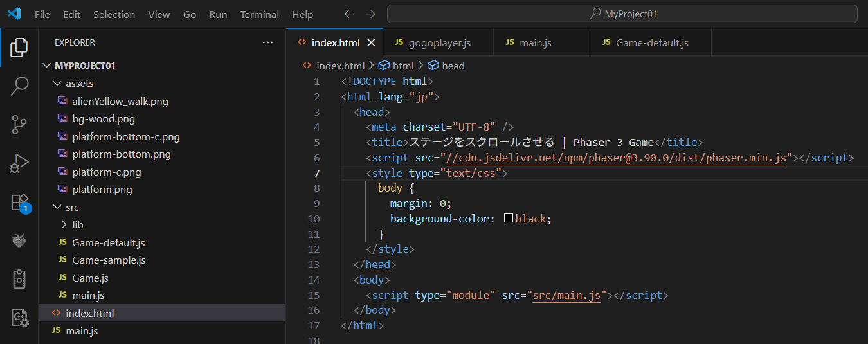The height and width of the screenshot is (344, 868).
Task: Open the Edit menu
Action: point(72,14)
